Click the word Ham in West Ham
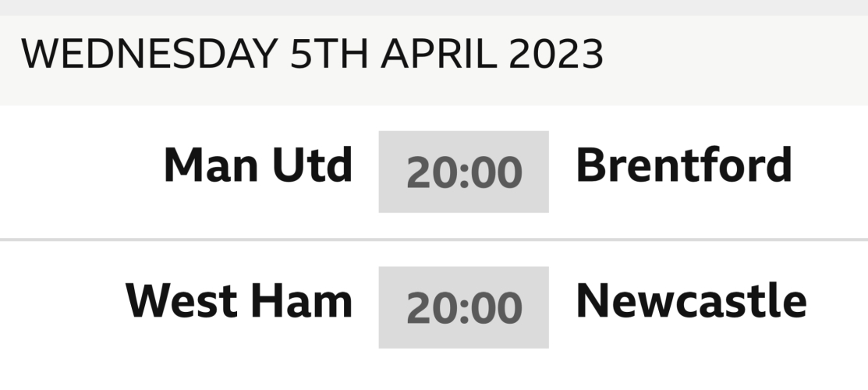Screen dimensions: 868x390 310,301
